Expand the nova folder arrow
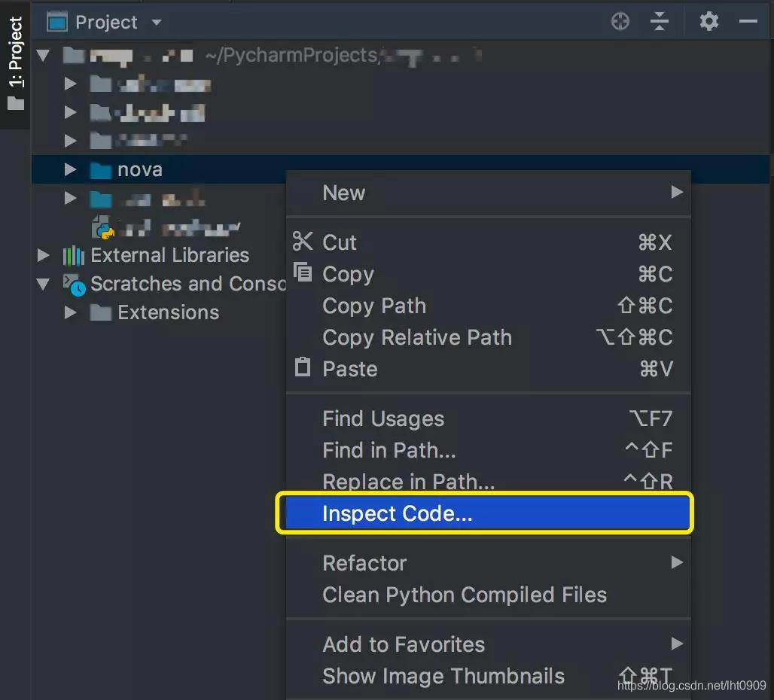Image resolution: width=774 pixels, height=700 pixels. (71, 169)
